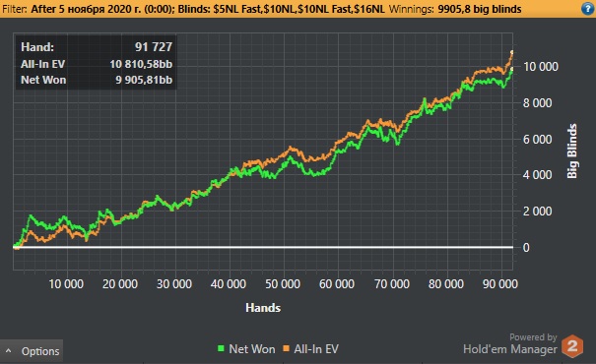
Task: Click the '50 000' x-axis label
Action: tap(283, 284)
